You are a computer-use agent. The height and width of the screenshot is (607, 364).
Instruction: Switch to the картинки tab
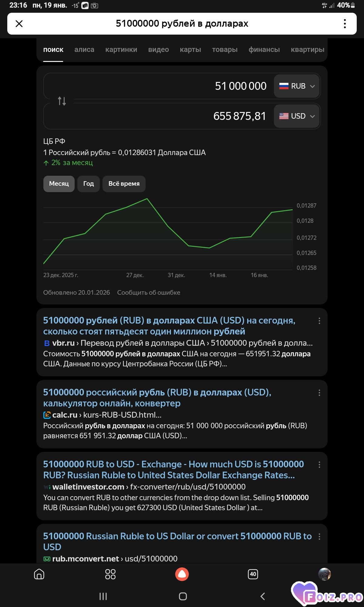121,49
